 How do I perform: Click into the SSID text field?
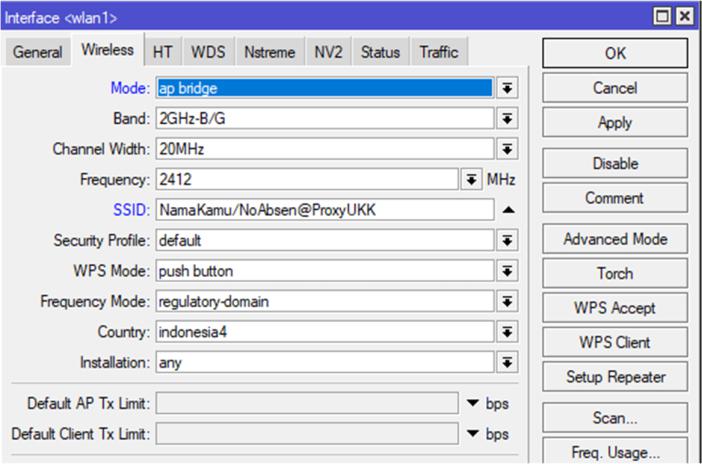[x=323, y=211]
